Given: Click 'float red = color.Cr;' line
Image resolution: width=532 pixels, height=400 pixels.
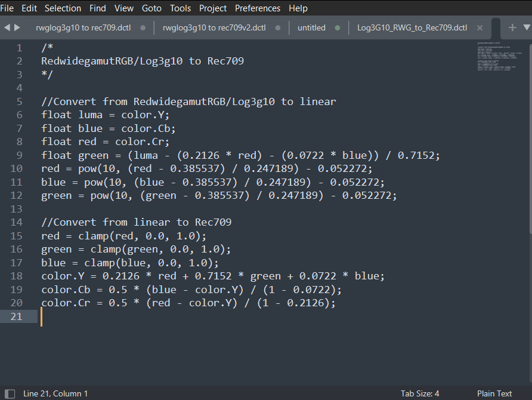Looking at the screenshot, I should [105, 141].
